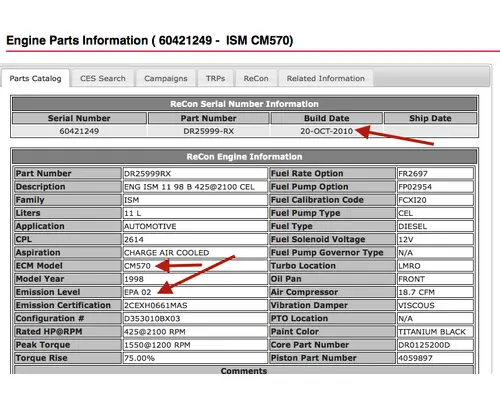Click Vibration Damper value VISCOUS
Viewport: 500px width, 400px height.
coord(435,305)
